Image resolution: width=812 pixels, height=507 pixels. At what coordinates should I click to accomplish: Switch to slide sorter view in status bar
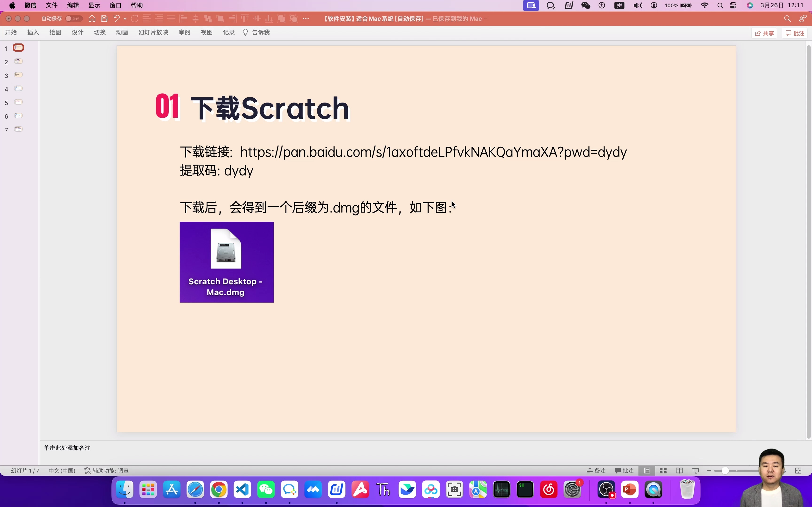tap(663, 471)
